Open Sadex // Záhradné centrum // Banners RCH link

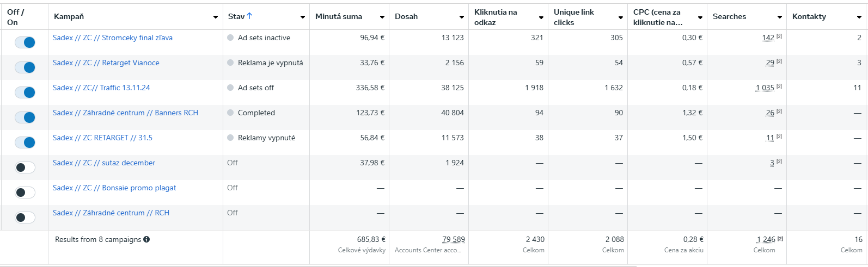click(125, 113)
